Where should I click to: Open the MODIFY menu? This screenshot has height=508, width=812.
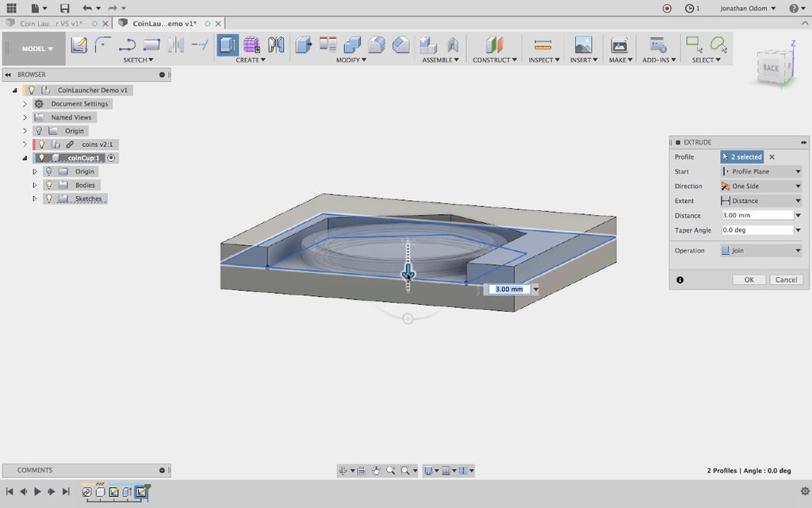[347, 60]
